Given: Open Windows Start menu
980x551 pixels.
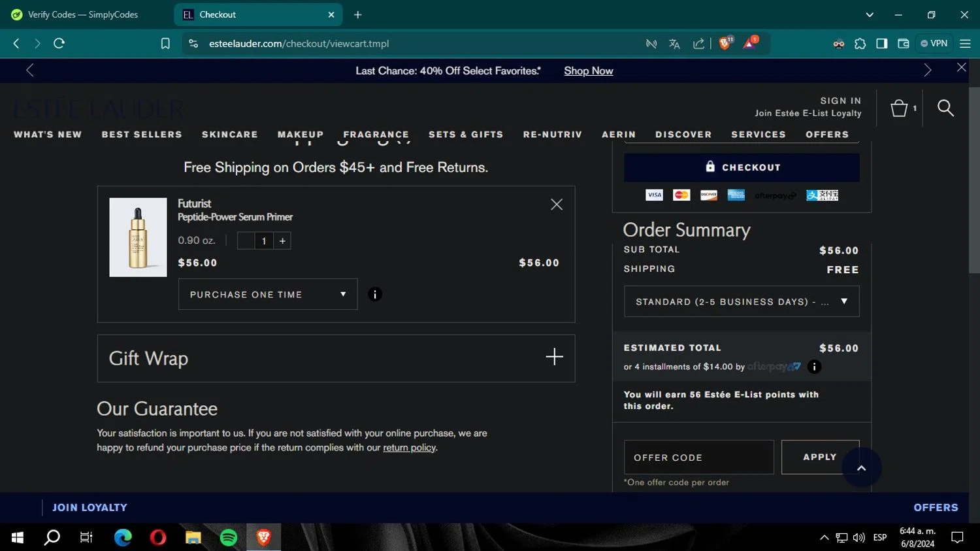Looking at the screenshot, I should click(x=18, y=537).
